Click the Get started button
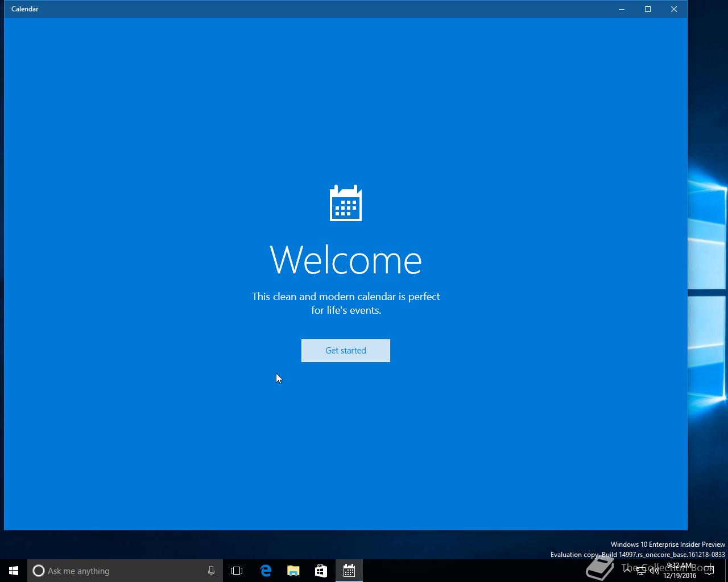The width and height of the screenshot is (728, 582). 346,351
